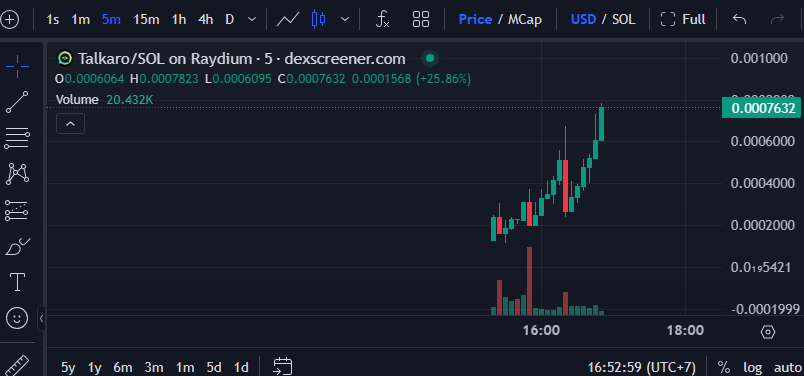Expand the chart style dropdown
This screenshot has width=804, height=376.
coord(345,20)
